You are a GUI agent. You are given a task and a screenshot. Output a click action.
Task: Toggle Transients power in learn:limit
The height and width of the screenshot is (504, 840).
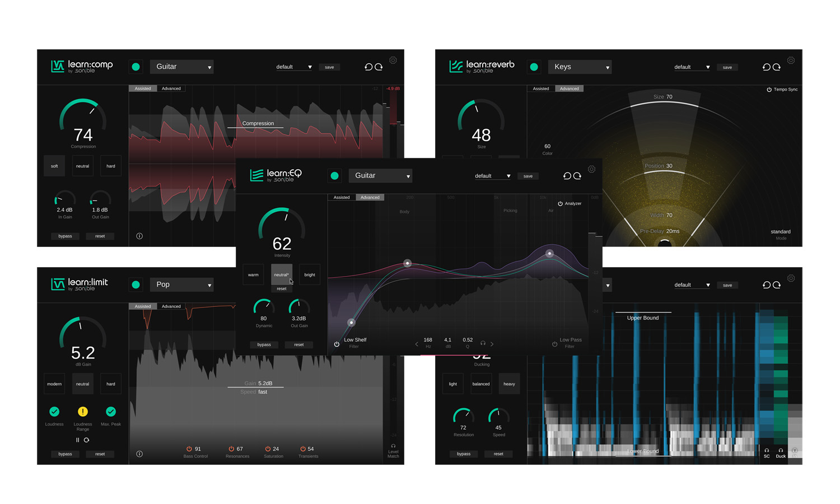pyautogui.click(x=303, y=449)
